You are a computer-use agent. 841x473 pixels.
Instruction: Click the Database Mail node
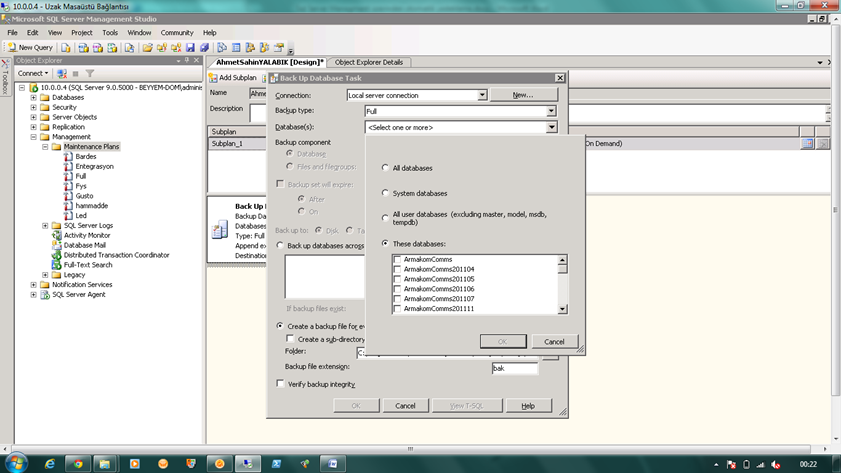click(x=84, y=245)
